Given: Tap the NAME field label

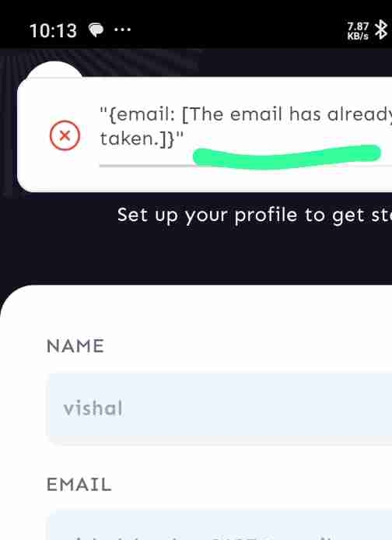Looking at the screenshot, I should (75, 345).
